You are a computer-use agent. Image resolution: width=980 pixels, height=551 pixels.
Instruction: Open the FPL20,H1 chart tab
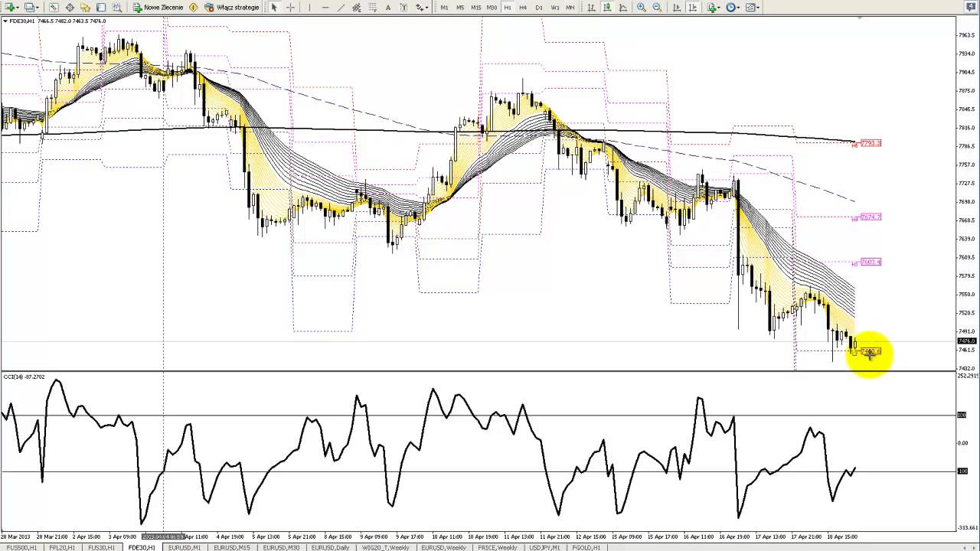click(x=63, y=547)
